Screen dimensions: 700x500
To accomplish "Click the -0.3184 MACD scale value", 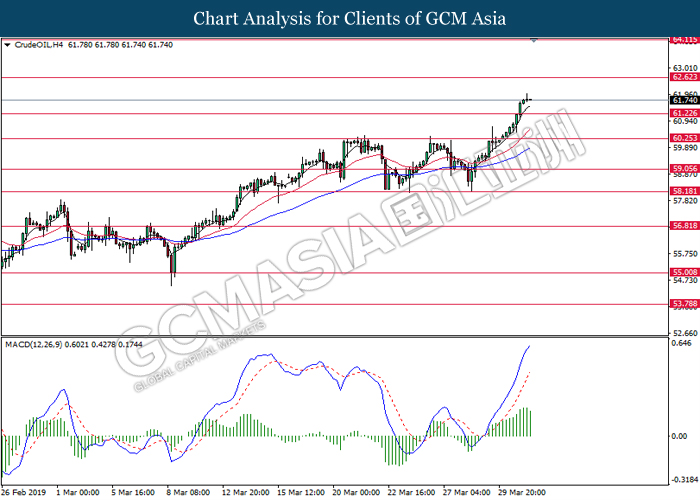I will [684, 480].
